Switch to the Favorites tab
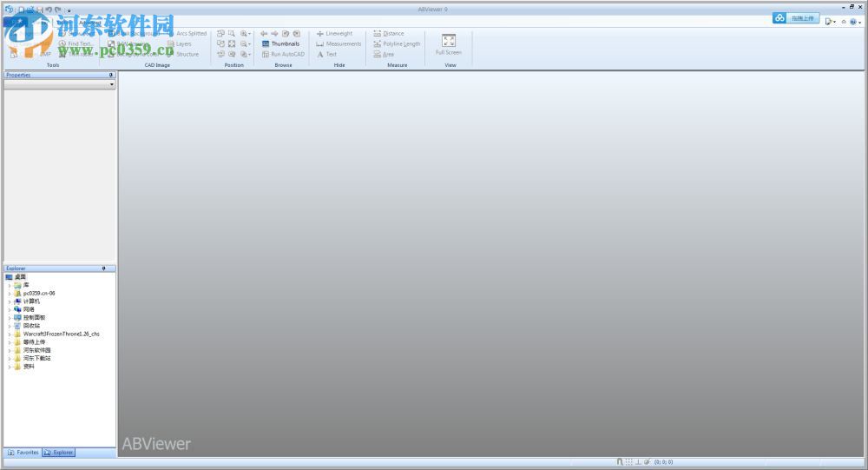This screenshot has height=470, width=868. [23, 453]
